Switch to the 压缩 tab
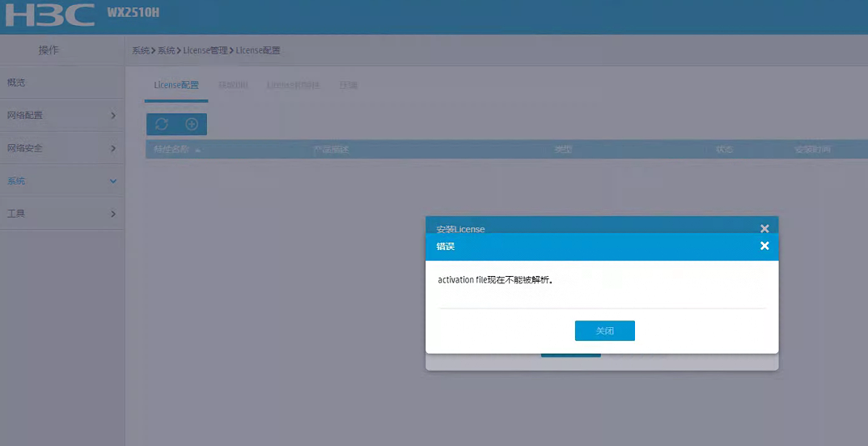 [x=348, y=85]
